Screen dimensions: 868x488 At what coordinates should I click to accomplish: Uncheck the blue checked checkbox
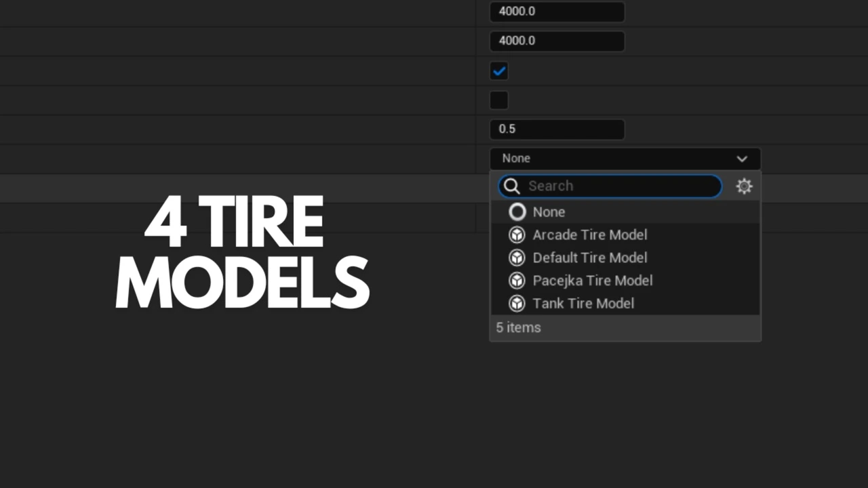[499, 71]
